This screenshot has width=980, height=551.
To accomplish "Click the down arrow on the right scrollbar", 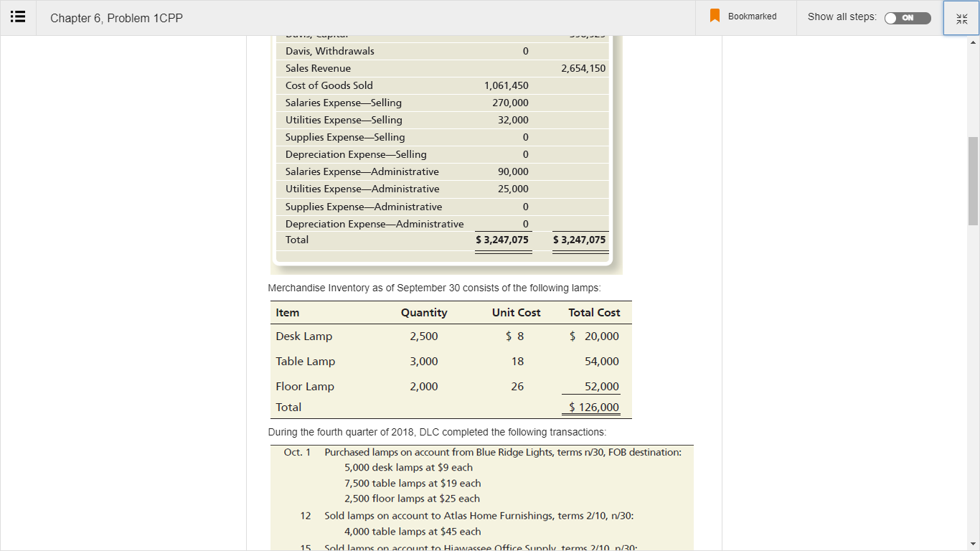I will point(974,544).
